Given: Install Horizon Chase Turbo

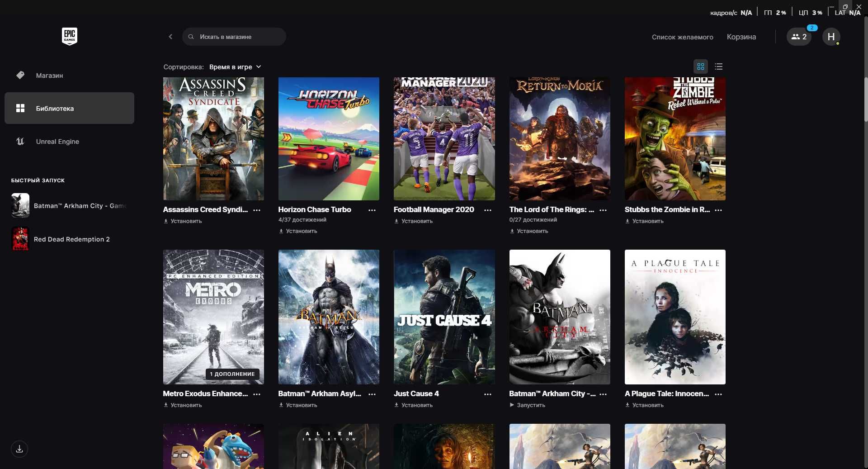Looking at the screenshot, I should click(298, 231).
